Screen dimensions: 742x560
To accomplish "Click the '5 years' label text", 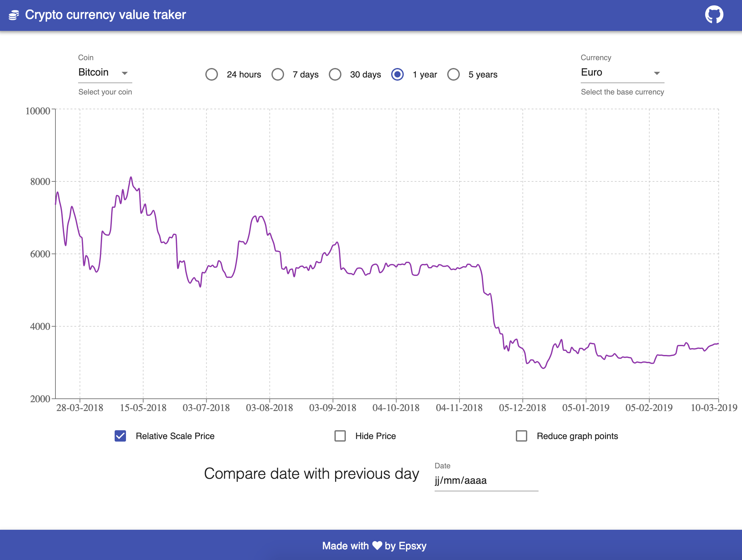I will (x=483, y=74).
